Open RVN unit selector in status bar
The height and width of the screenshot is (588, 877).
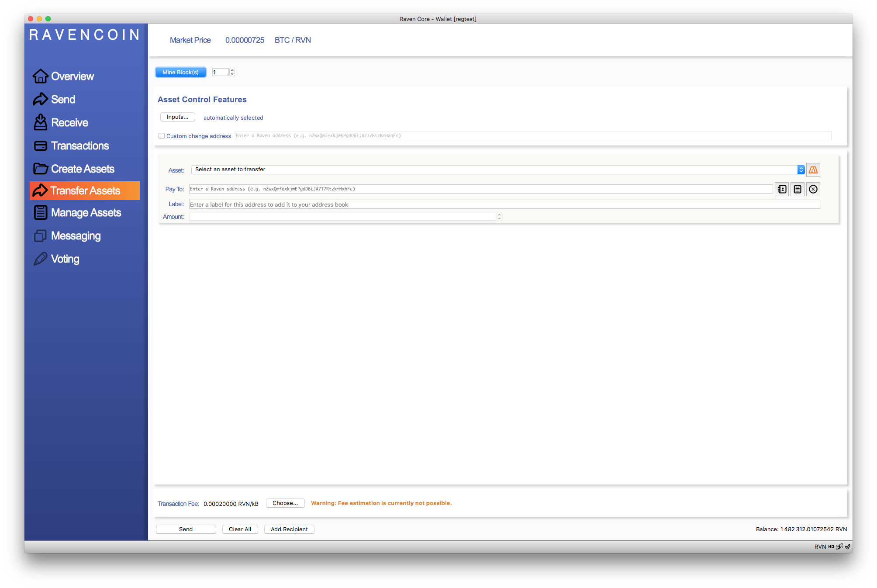click(x=820, y=546)
